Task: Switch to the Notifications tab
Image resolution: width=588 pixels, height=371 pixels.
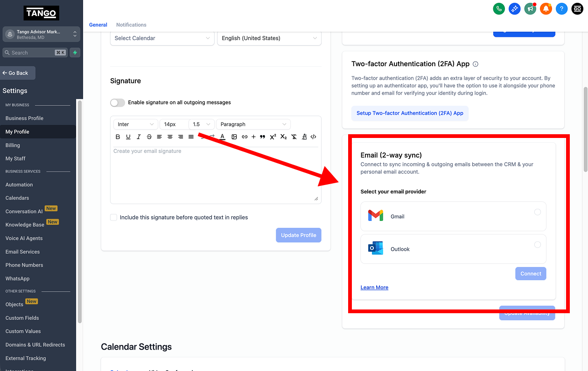Action: click(x=131, y=25)
